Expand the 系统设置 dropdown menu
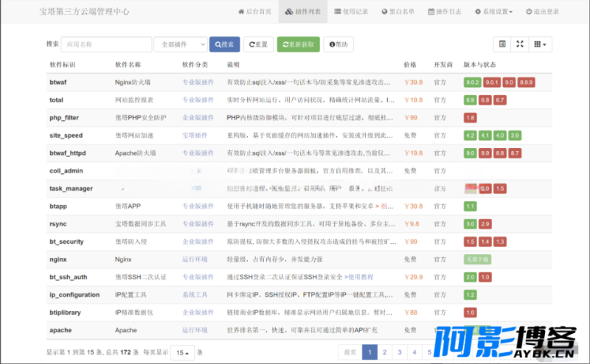This screenshot has height=364, width=590. click(493, 12)
